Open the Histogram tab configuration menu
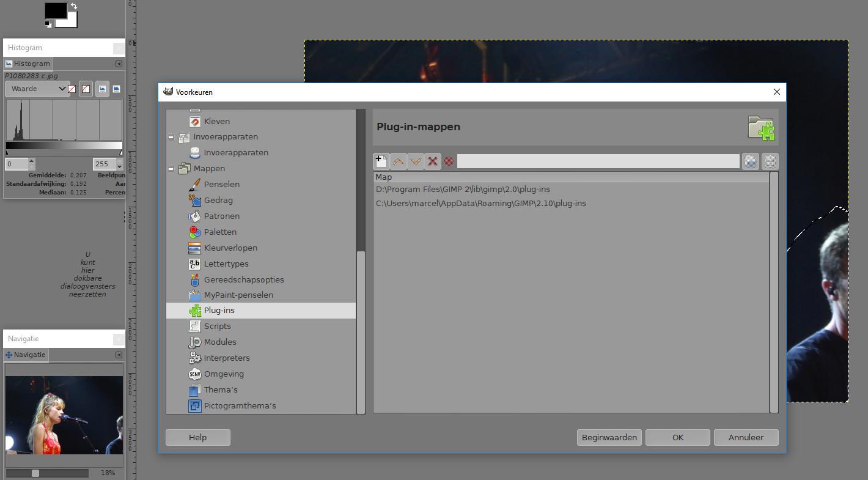 click(x=119, y=64)
